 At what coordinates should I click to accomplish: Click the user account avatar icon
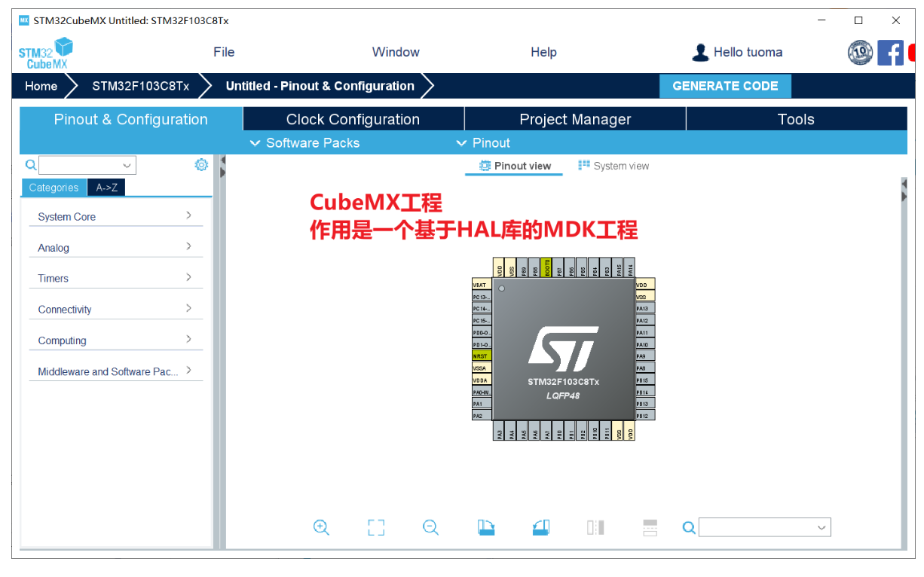(x=700, y=52)
